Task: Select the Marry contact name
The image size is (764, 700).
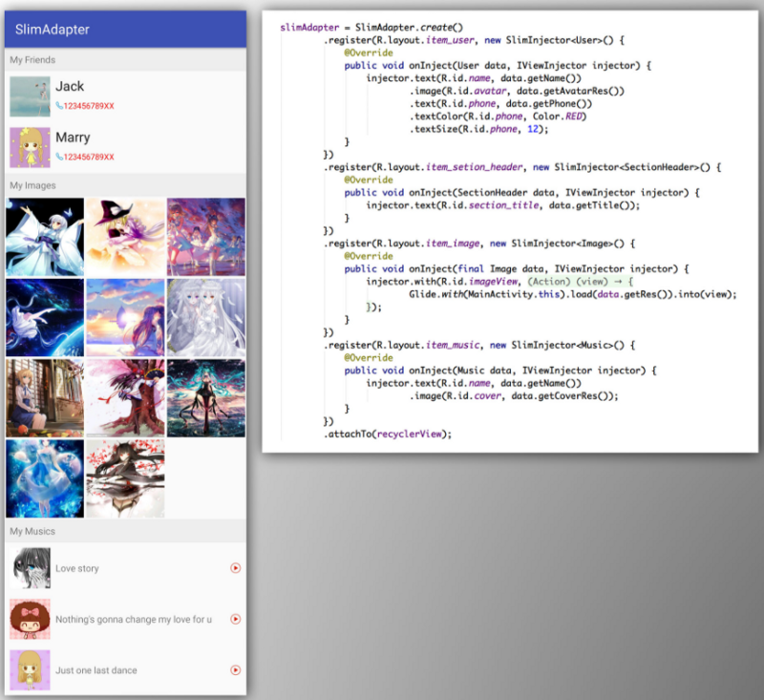Action: (73, 138)
